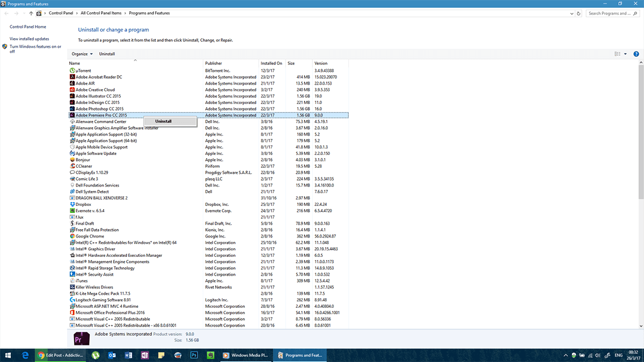The height and width of the screenshot is (362, 644).
Task: Sort by the Installed On column header
Action: click(x=272, y=63)
